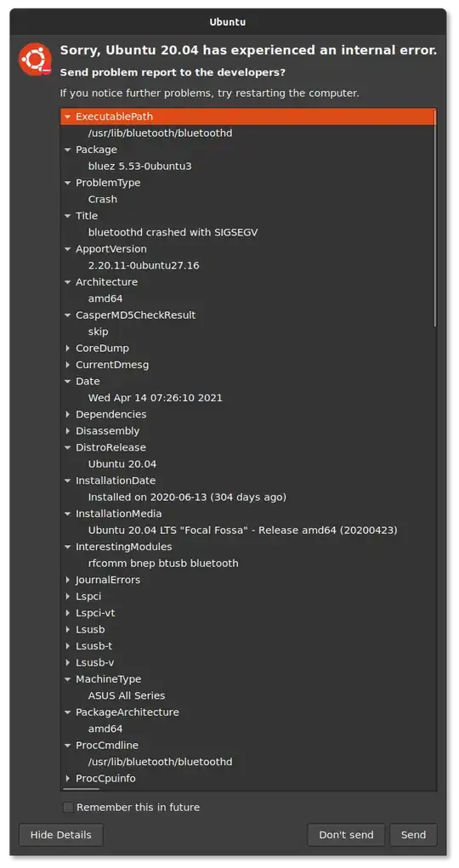Screen dimensions: 459x868
Task: Collapse the InstallationMedia arrow
Action: point(67,513)
